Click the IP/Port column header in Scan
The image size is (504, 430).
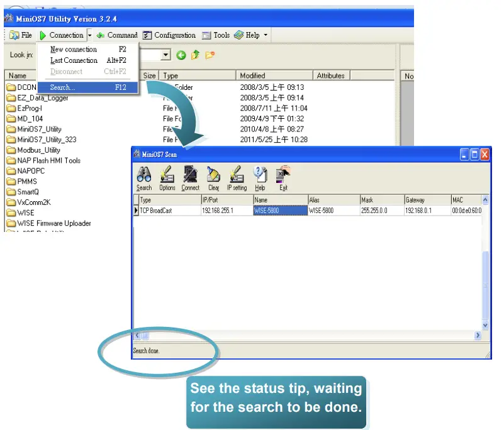(227, 200)
